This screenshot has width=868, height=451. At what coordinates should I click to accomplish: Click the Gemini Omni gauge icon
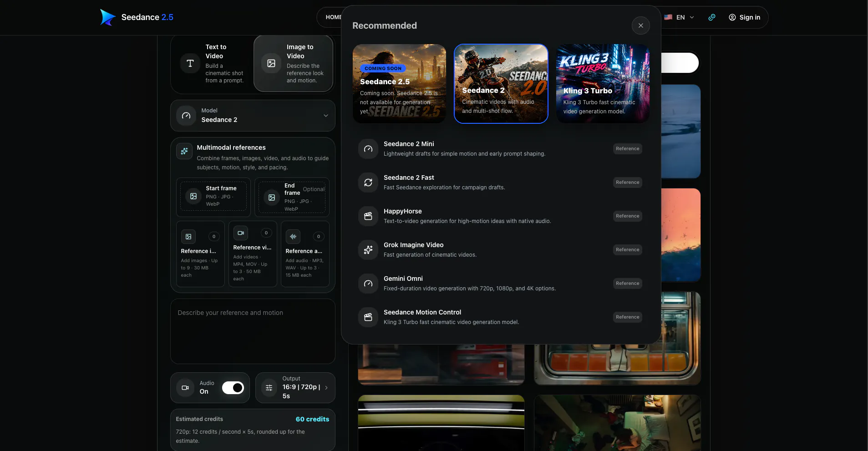(x=368, y=284)
